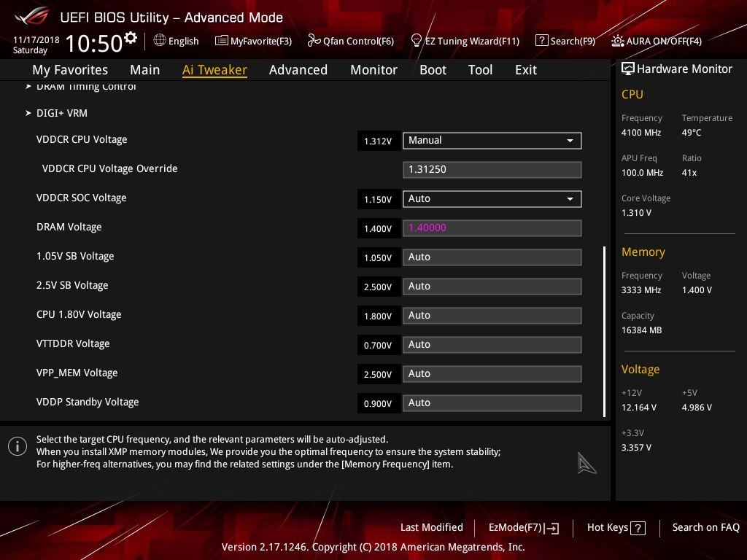747x560 pixels.
Task: Click the CPU temperature 49°C value
Action: 692,133
